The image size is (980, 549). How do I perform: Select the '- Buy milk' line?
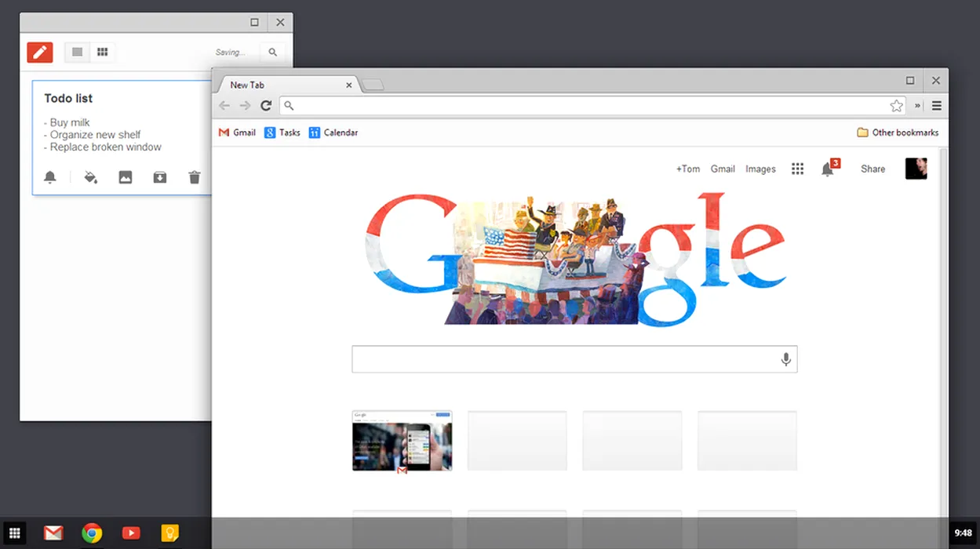pos(67,122)
